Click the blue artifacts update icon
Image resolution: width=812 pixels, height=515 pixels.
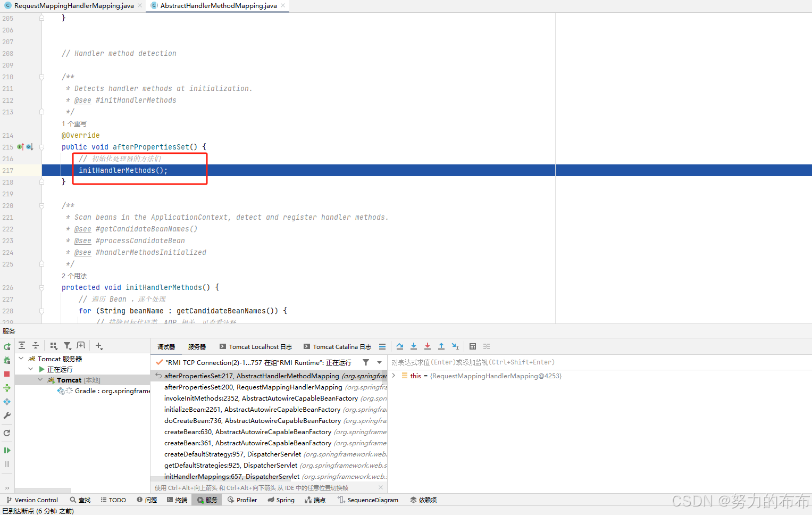(x=7, y=402)
